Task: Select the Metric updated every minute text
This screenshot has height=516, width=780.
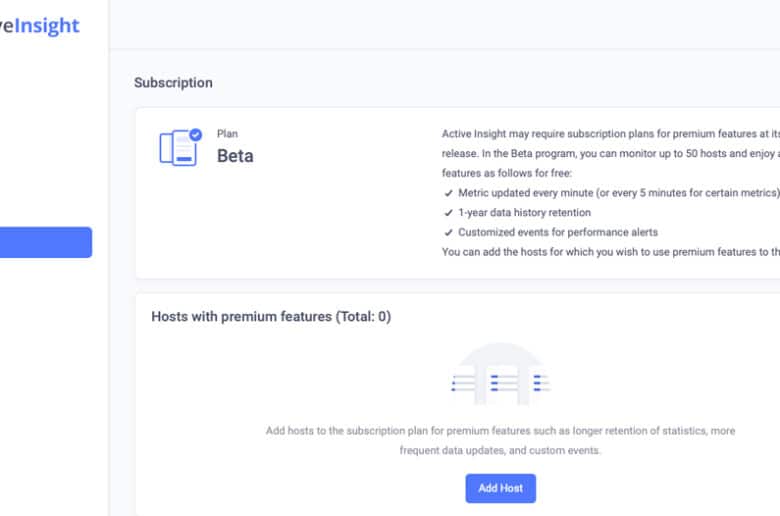Action: coord(619,193)
